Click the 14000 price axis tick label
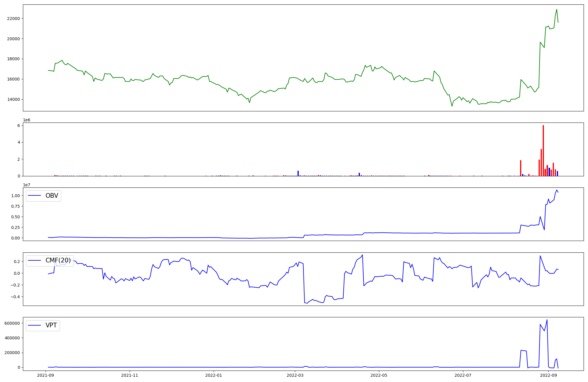588x382 pixels. [x=13, y=99]
